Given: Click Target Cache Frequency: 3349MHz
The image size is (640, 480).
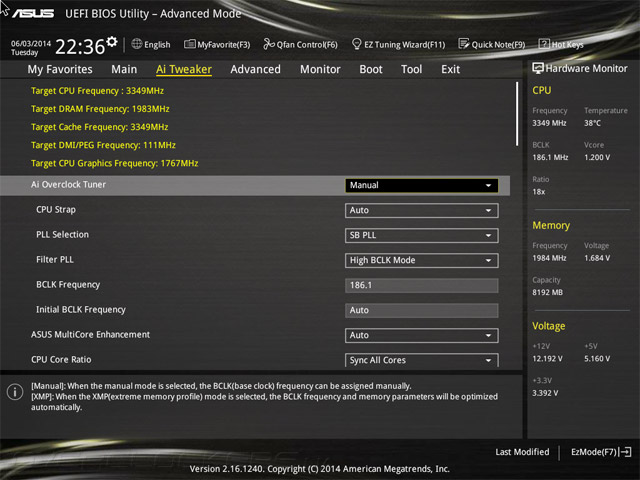Looking at the screenshot, I should pos(100,127).
